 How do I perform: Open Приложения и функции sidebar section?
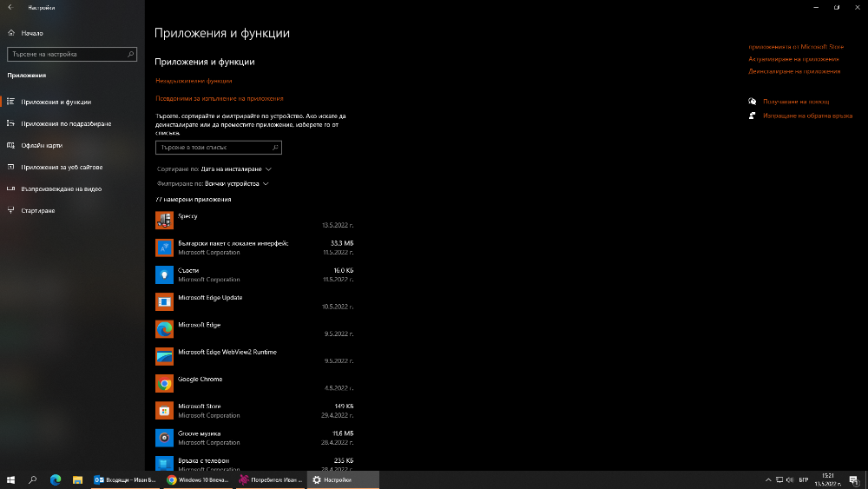click(73, 102)
